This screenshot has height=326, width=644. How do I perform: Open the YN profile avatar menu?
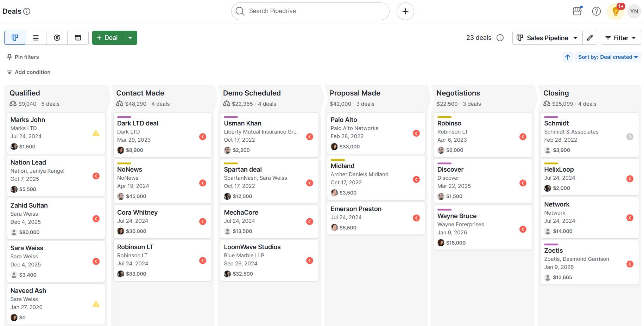tap(634, 11)
